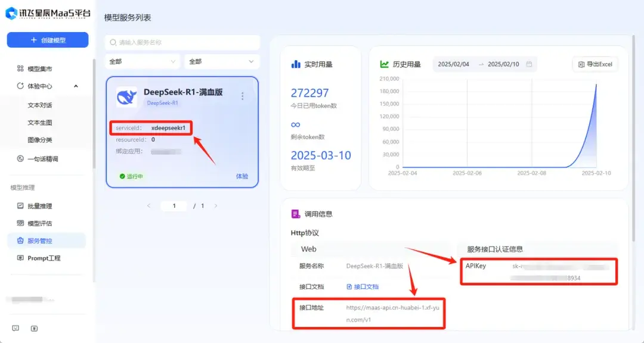Open Prompt工程 page
Screen dimensions: 644x343
44,258
